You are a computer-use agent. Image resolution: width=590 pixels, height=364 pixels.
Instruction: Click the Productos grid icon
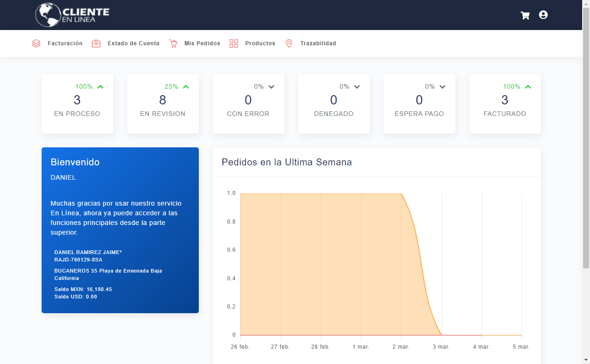point(234,43)
